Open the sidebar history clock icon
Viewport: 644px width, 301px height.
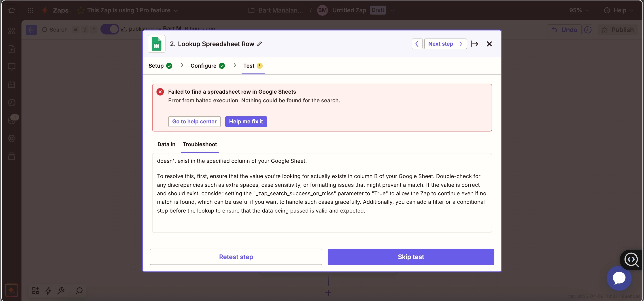coord(11,103)
